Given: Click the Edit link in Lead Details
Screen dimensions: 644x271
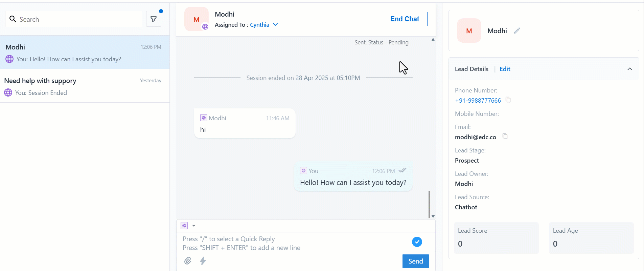Looking at the screenshot, I should tap(505, 69).
